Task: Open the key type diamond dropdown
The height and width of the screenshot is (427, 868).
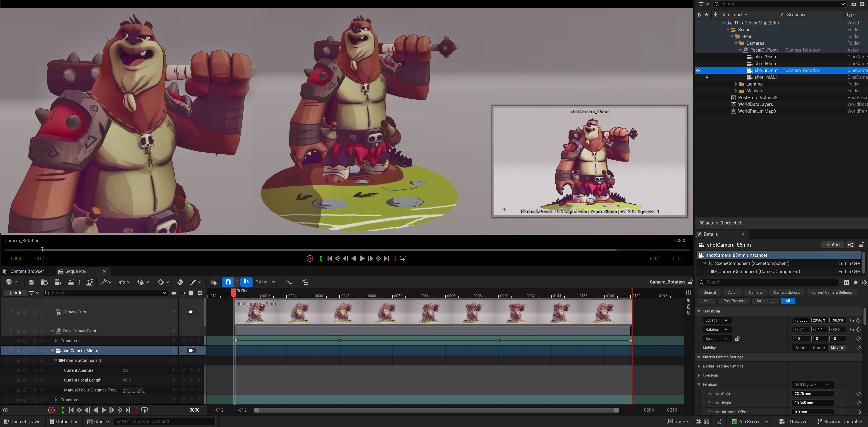Action: 163,282
